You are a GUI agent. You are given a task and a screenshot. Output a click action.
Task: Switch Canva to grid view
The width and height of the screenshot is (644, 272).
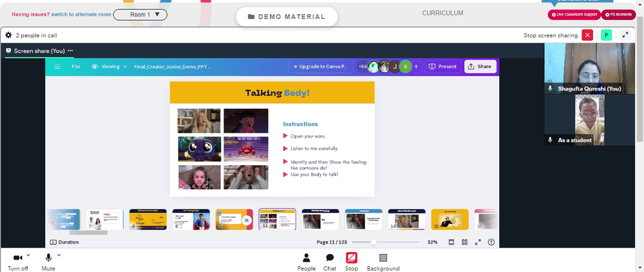click(464, 242)
